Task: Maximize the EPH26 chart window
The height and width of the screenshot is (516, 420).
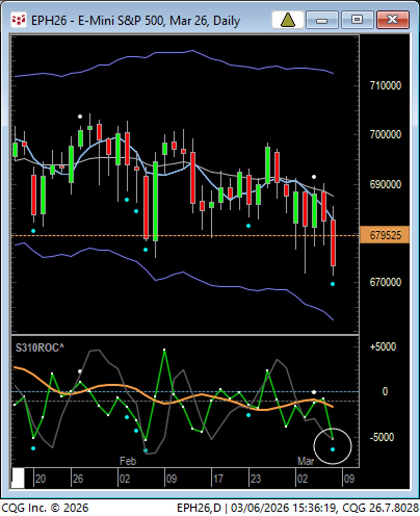Action: pos(357,20)
